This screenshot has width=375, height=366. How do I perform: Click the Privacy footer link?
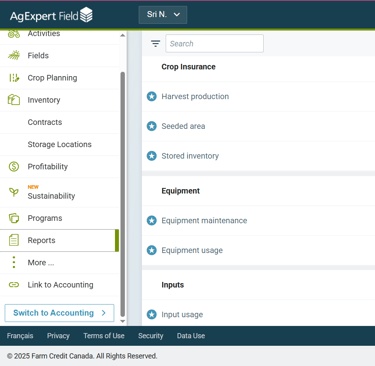[58, 336]
